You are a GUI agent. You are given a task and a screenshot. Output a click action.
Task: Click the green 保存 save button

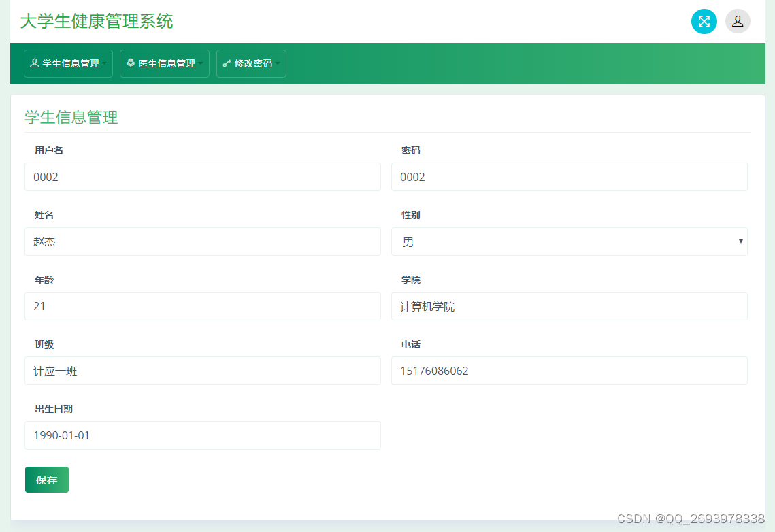pos(46,479)
